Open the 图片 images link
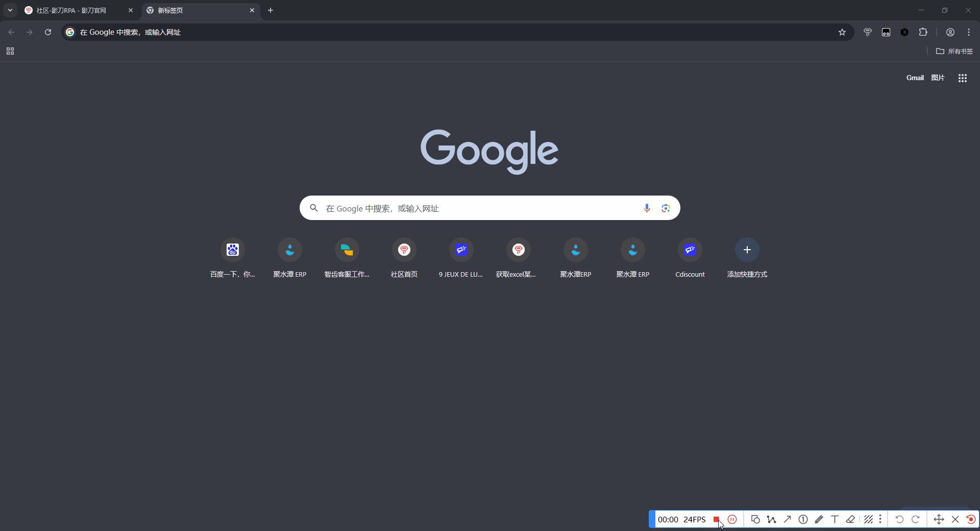Viewport: 980px width, 531px height. coord(938,78)
